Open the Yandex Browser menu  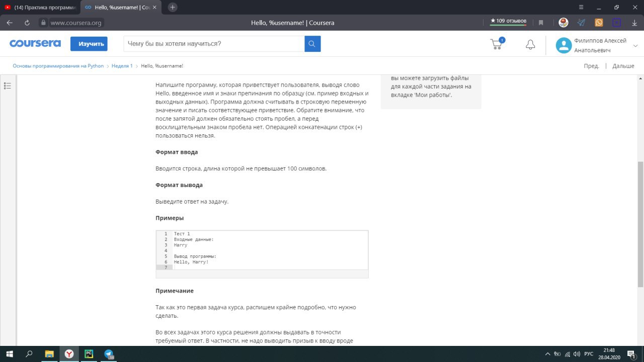click(x=581, y=7)
